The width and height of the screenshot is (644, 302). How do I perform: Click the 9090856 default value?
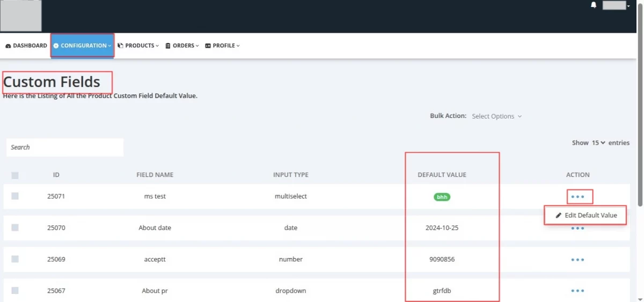pyautogui.click(x=442, y=259)
